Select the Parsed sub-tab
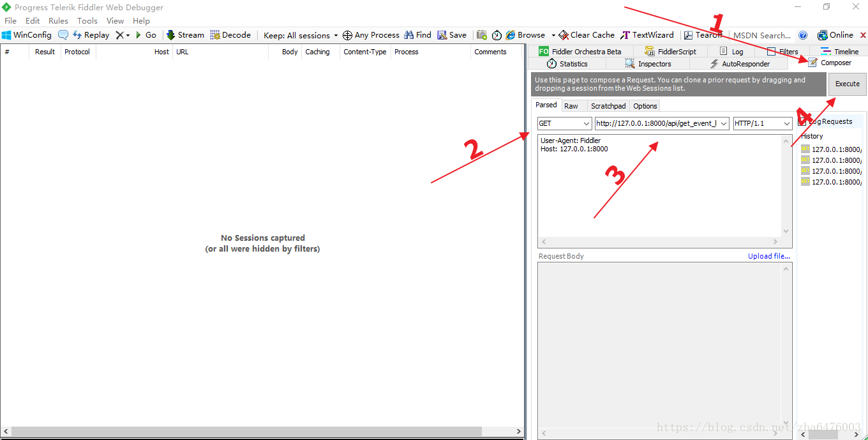 coord(546,105)
